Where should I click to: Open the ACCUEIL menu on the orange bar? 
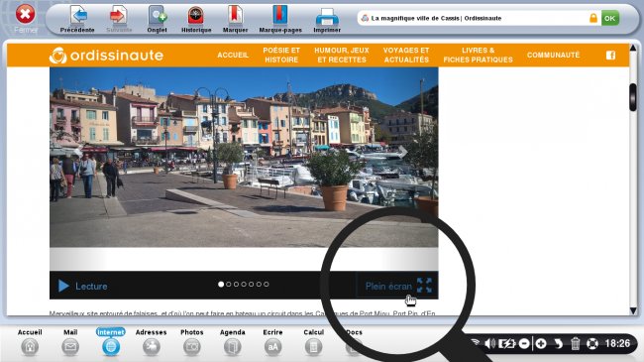click(233, 55)
